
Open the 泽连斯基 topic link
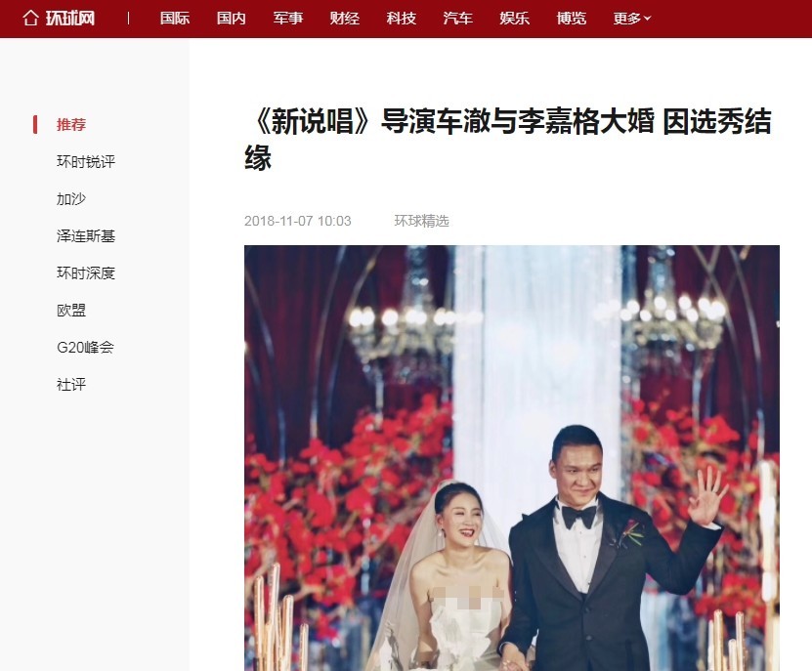86,236
